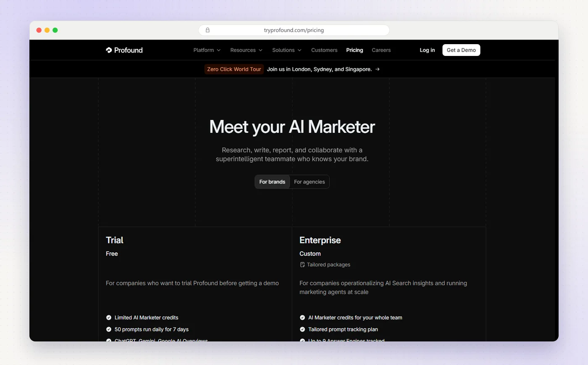Click checkmark beside AI Marketer credits for whole team
This screenshot has width=588, height=365.
(x=302, y=317)
